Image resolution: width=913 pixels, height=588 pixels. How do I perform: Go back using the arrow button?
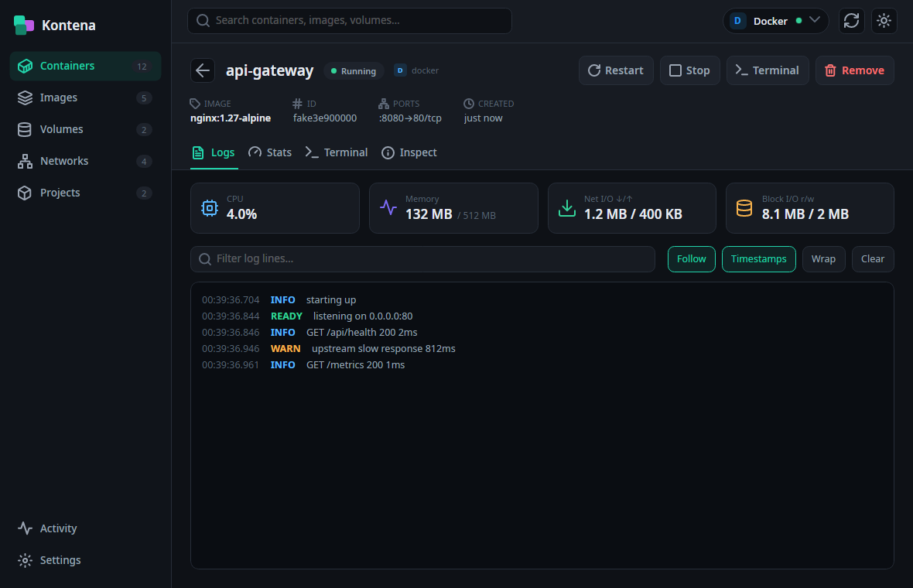tap(203, 70)
